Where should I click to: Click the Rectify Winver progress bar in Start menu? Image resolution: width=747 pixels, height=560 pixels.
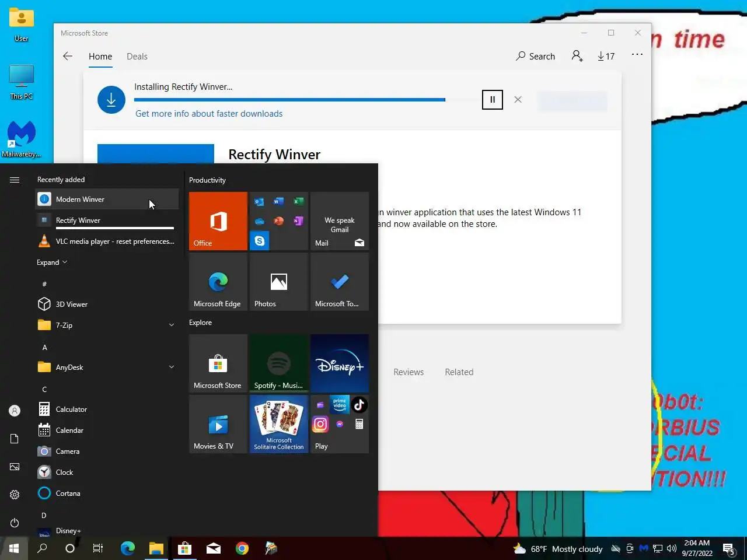coord(115,228)
